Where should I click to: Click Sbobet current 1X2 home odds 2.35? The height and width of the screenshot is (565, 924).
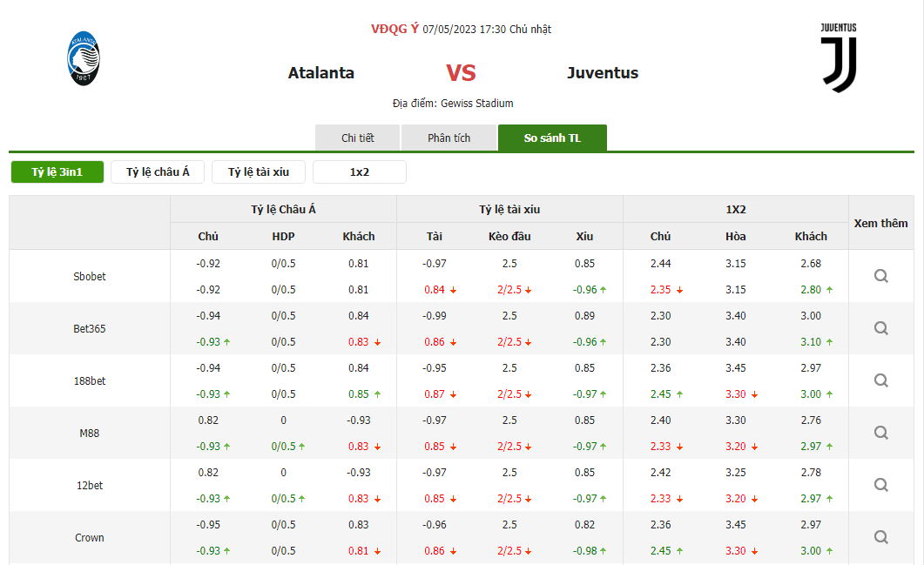point(661,290)
